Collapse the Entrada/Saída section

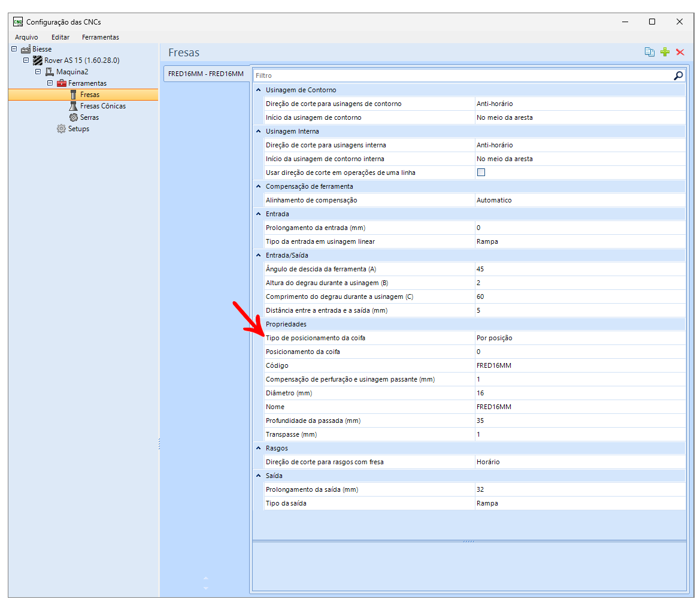click(259, 255)
